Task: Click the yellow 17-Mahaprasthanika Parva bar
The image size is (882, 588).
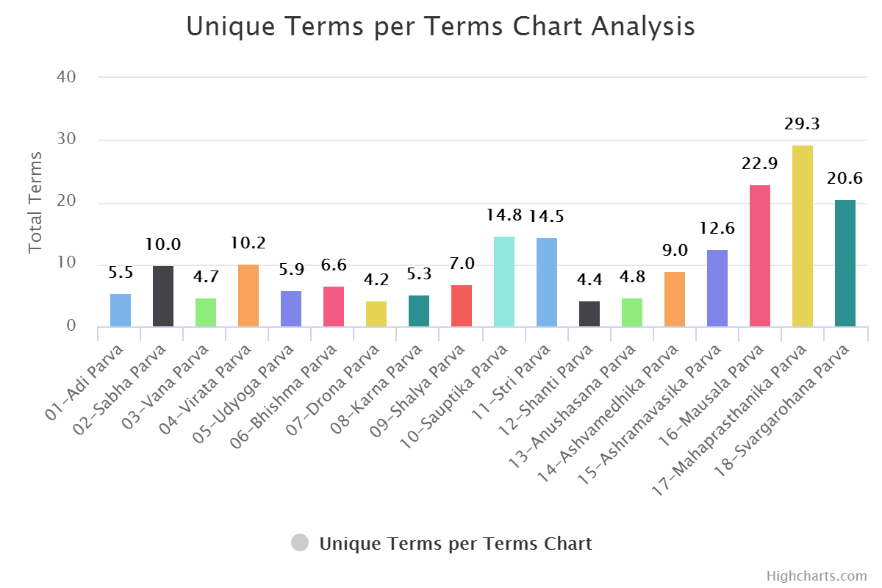Action: click(803, 236)
